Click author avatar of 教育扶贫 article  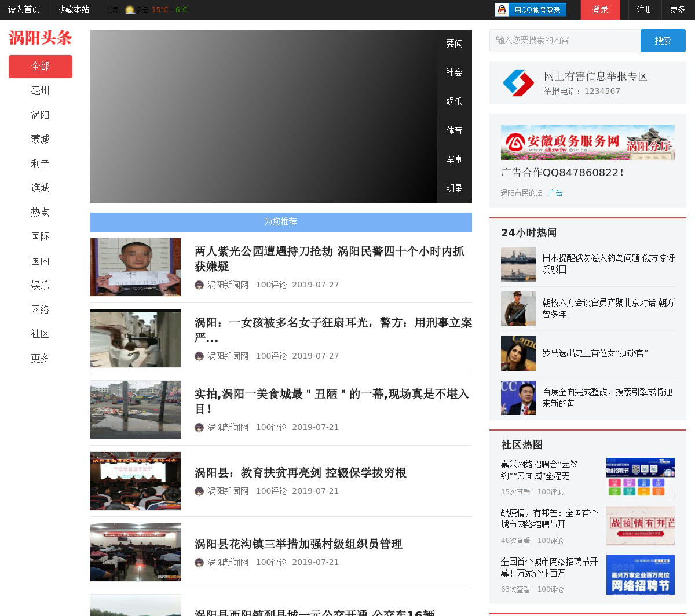[199, 491]
